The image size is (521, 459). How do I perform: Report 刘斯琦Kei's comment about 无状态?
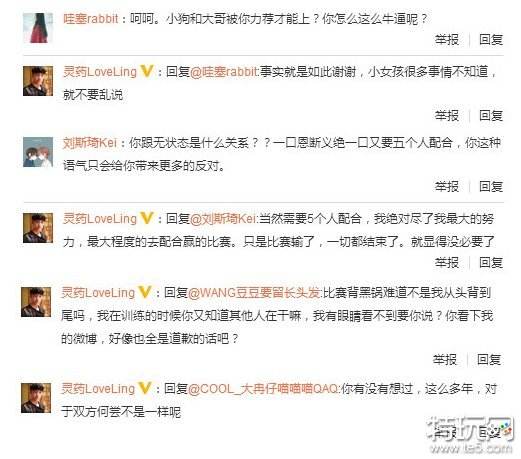447,186
